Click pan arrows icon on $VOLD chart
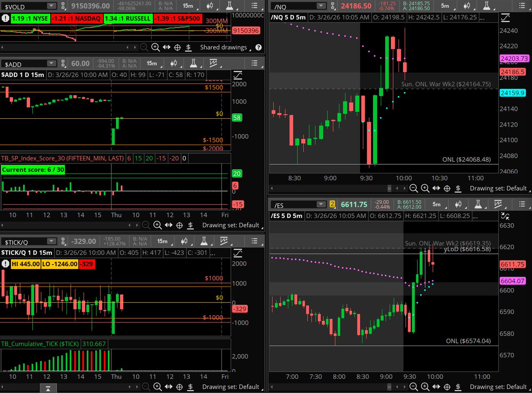 (x=166, y=47)
